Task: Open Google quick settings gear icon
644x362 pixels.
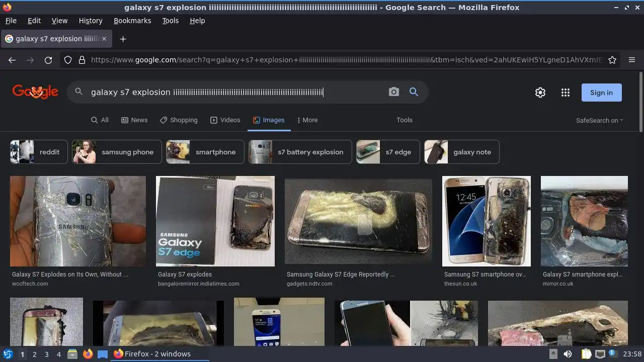Action: point(540,93)
